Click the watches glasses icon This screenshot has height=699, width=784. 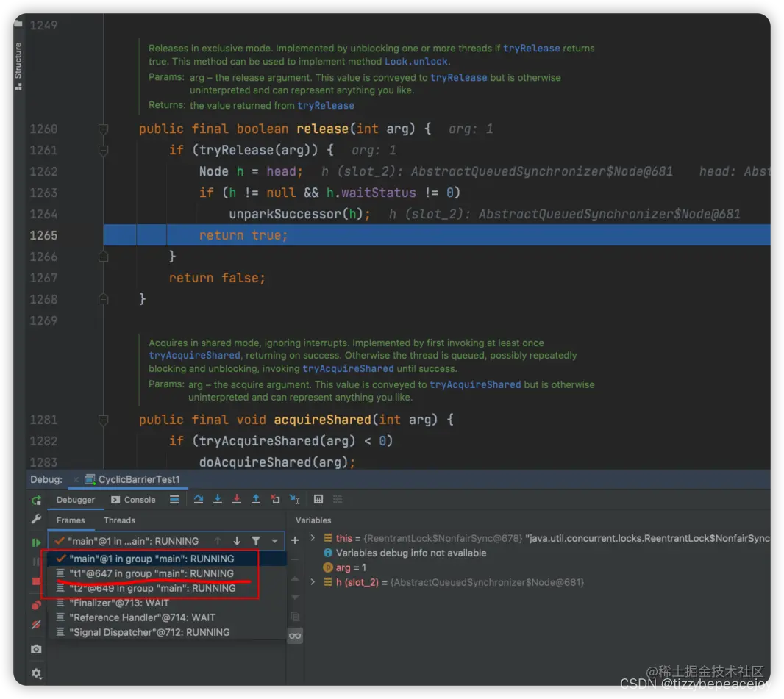(295, 636)
